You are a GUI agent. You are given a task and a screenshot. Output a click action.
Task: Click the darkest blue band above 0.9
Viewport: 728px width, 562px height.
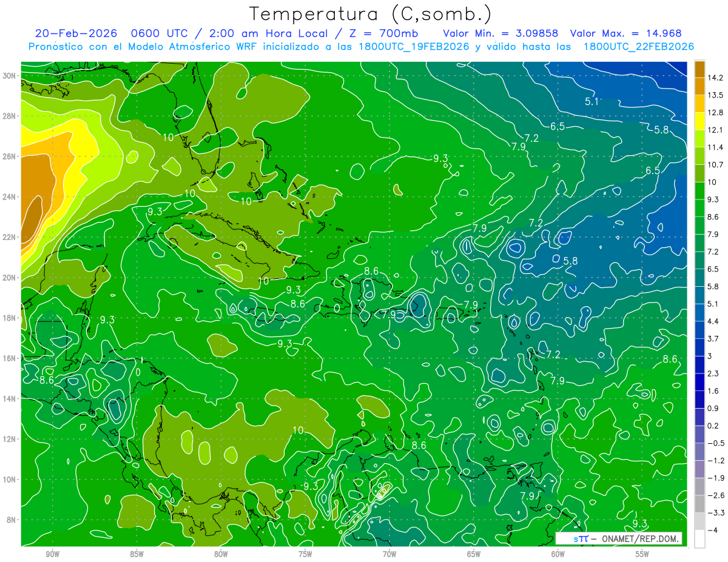tap(699, 399)
